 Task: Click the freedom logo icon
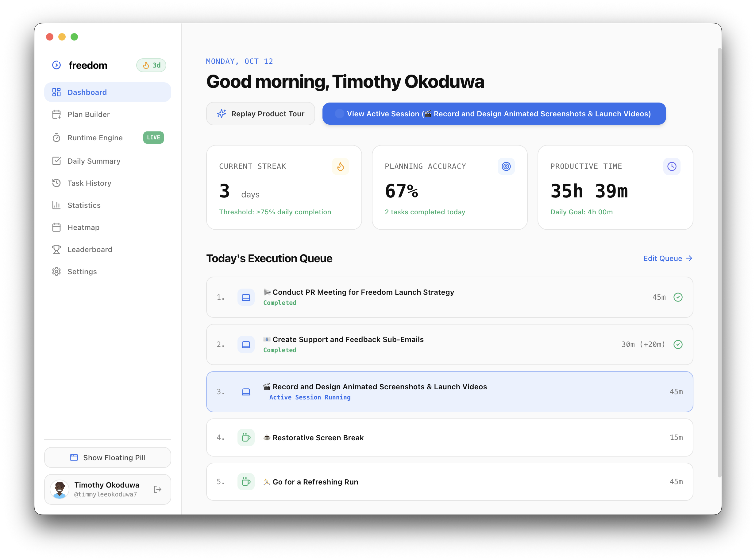point(56,65)
